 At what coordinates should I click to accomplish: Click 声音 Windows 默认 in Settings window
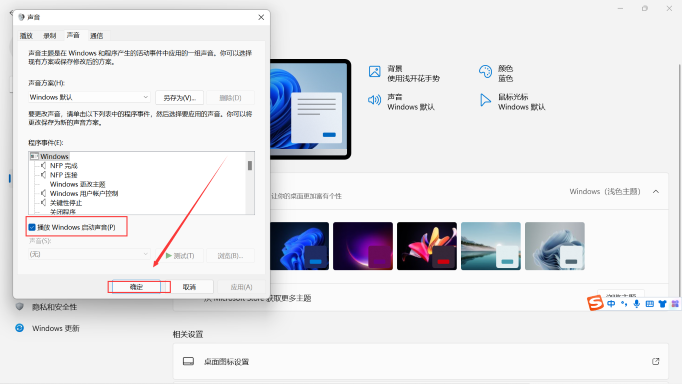click(401, 102)
